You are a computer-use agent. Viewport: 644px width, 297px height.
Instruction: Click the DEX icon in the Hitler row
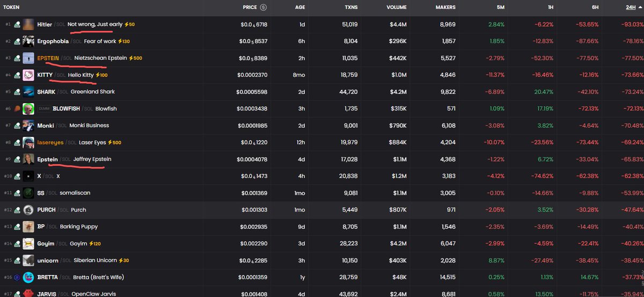click(x=17, y=24)
